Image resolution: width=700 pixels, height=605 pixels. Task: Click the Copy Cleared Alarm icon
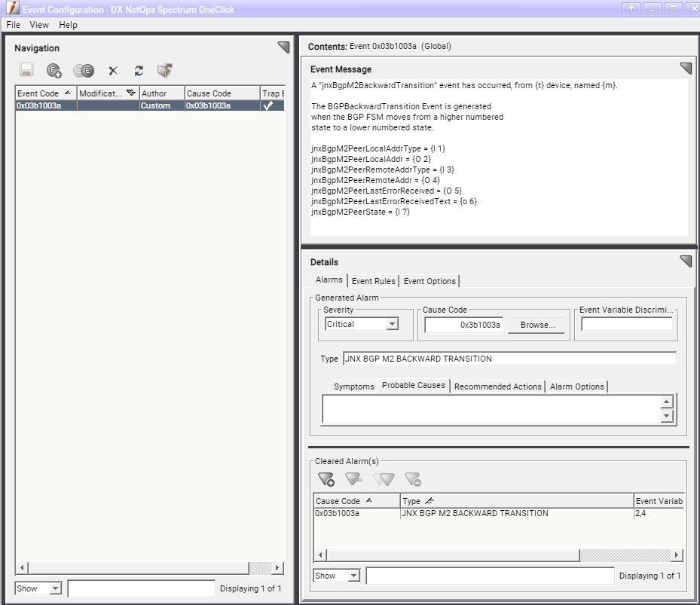click(x=384, y=479)
